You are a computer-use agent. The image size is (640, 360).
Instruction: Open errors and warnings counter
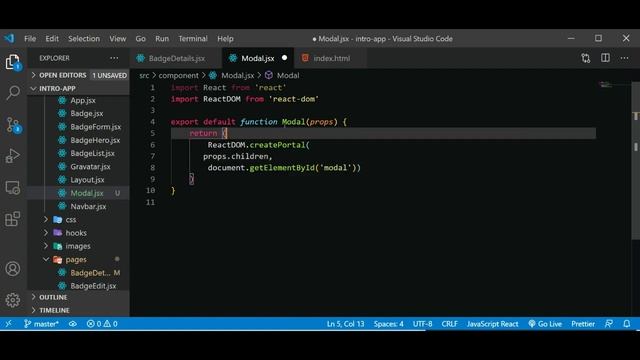coord(102,324)
